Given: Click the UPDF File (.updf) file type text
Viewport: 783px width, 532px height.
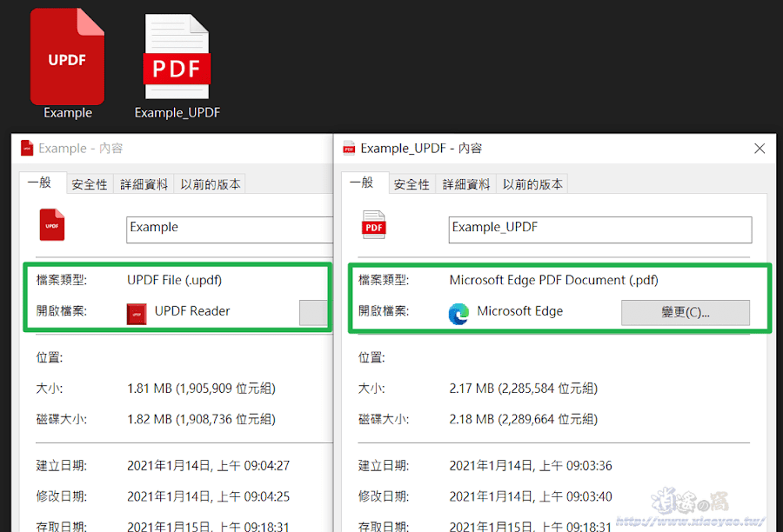Looking at the screenshot, I should 174,280.
